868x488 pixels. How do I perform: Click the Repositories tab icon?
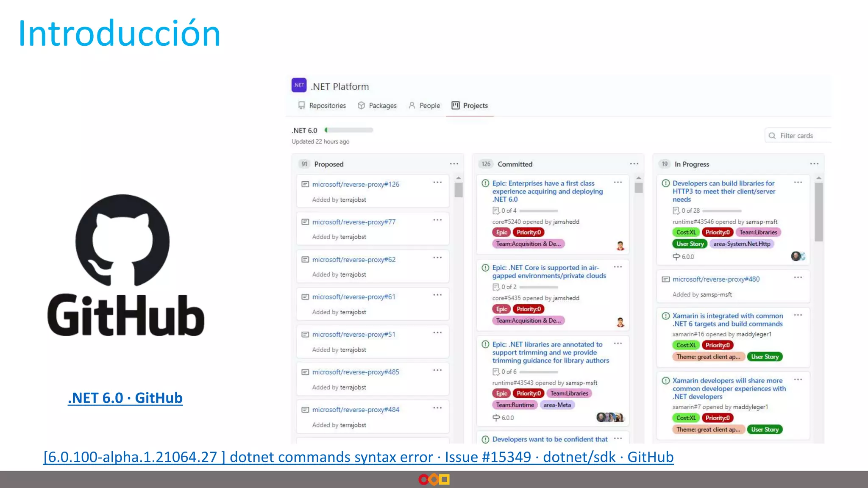coord(301,105)
